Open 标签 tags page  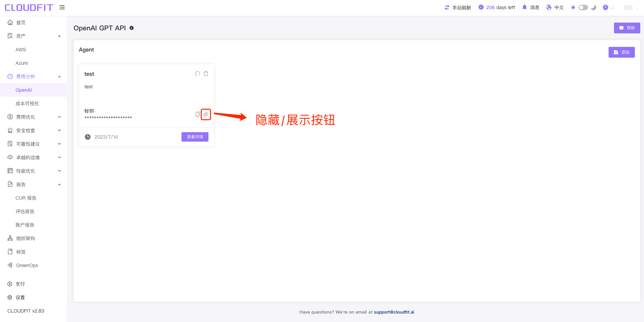point(33,252)
